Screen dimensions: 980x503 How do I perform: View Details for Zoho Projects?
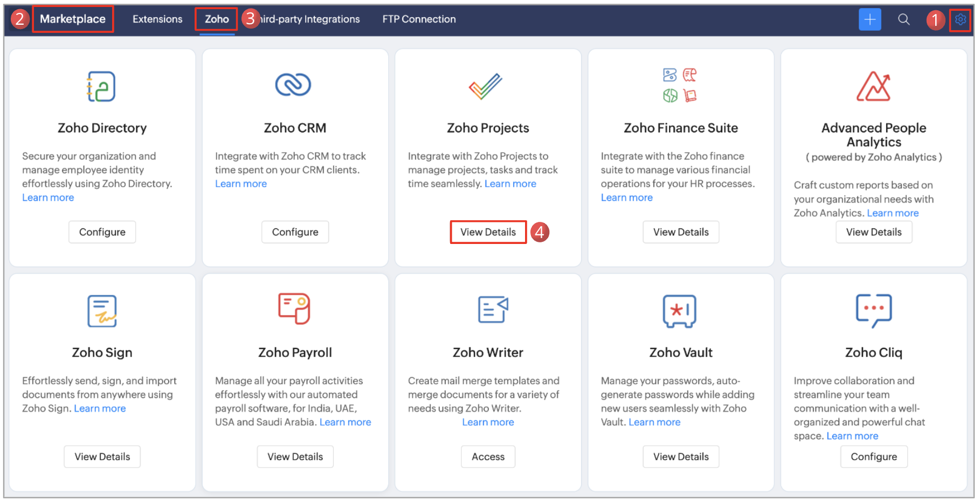[x=488, y=232]
